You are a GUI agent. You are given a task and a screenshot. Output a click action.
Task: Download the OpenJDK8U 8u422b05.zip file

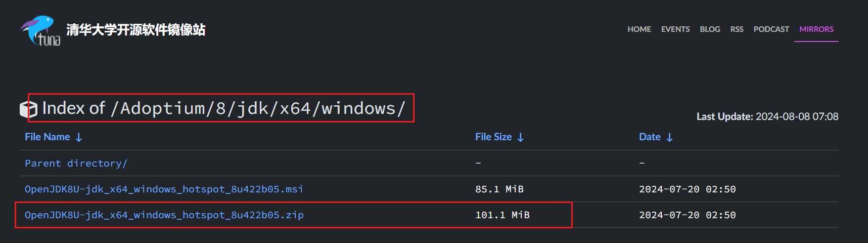tap(164, 215)
